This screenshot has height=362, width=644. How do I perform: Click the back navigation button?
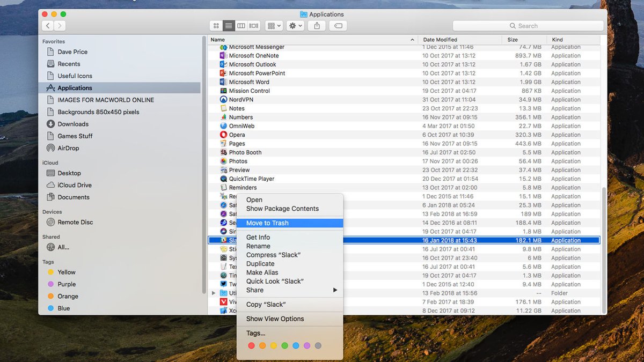pos(47,25)
